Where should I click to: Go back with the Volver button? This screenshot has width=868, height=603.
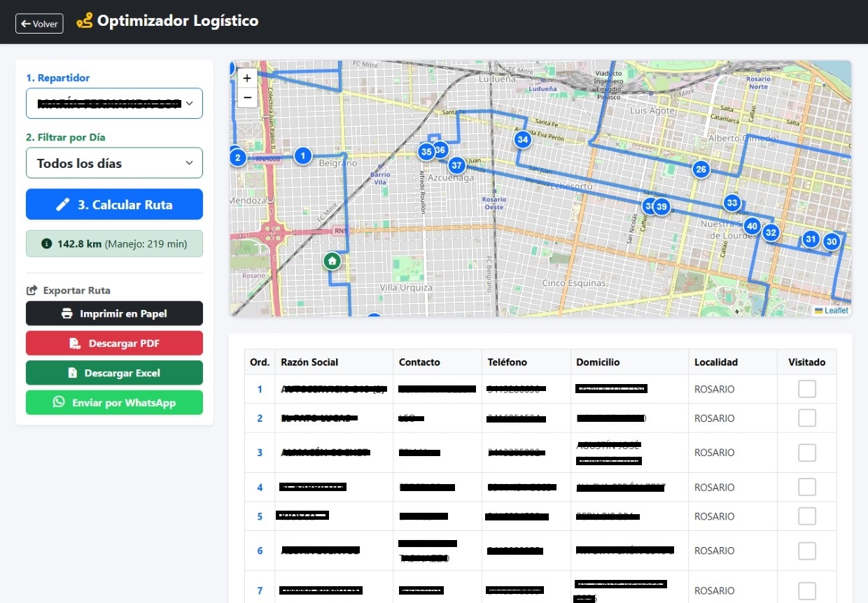tap(39, 23)
